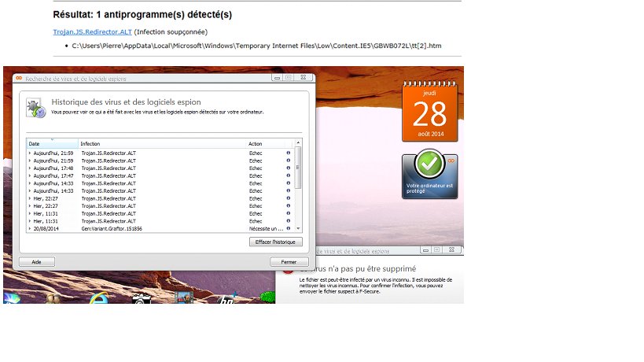This screenshot has width=644, height=362.
Task: Minimize the Historique des virus window
Action: point(278,78)
